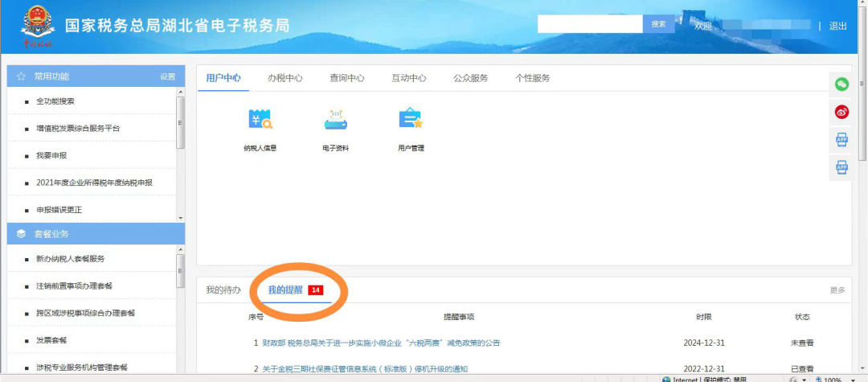Screen dimensions: 868x382
Task: Click the 已查看 status text
Action: click(x=802, y=368)
